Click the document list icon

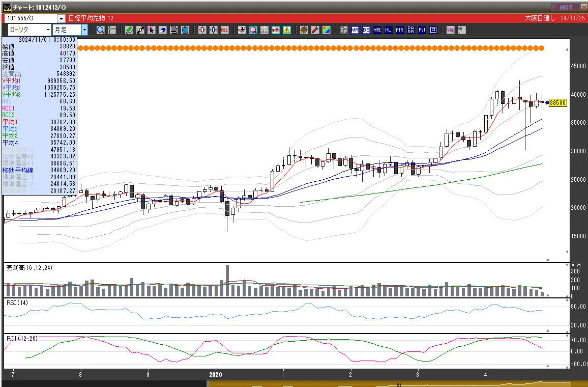[173, 30]
